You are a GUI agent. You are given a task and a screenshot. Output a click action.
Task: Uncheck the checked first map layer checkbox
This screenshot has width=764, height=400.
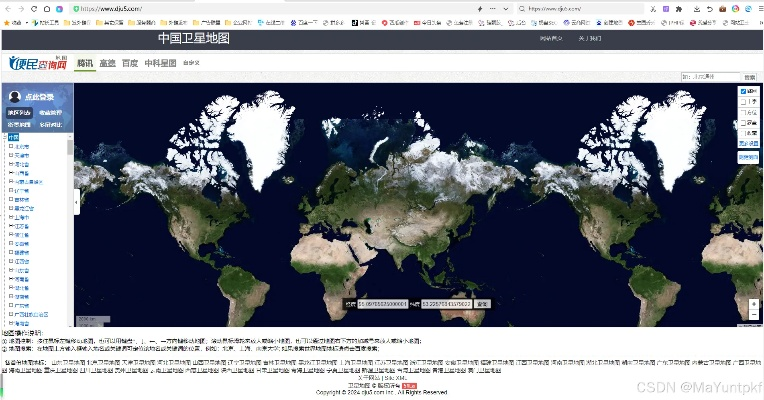click(x=743, y=91)
